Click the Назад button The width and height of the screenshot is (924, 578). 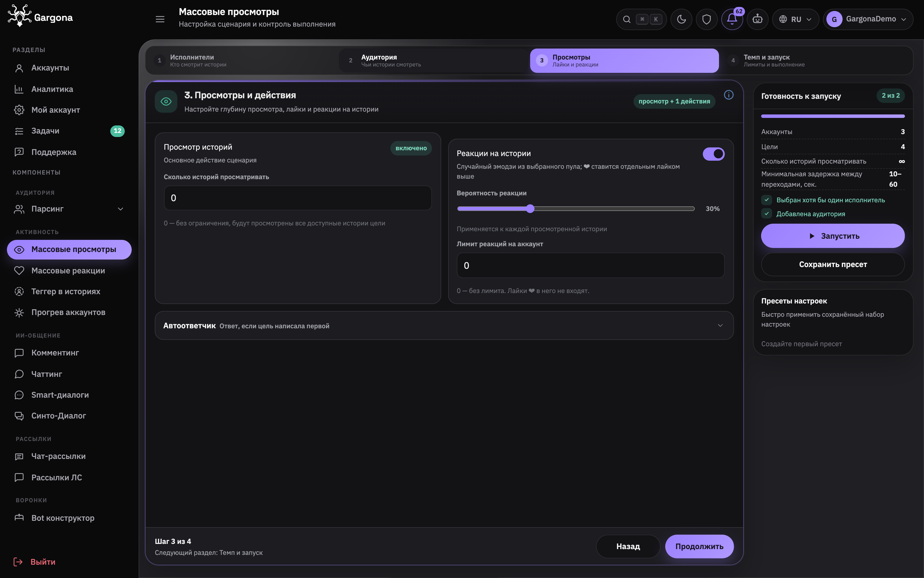[628, 546]
